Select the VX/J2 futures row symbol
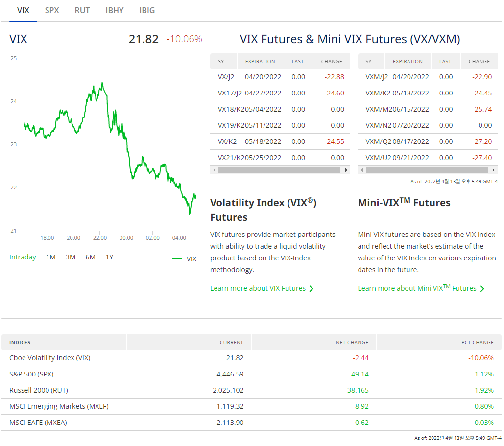 pos(226,77)
